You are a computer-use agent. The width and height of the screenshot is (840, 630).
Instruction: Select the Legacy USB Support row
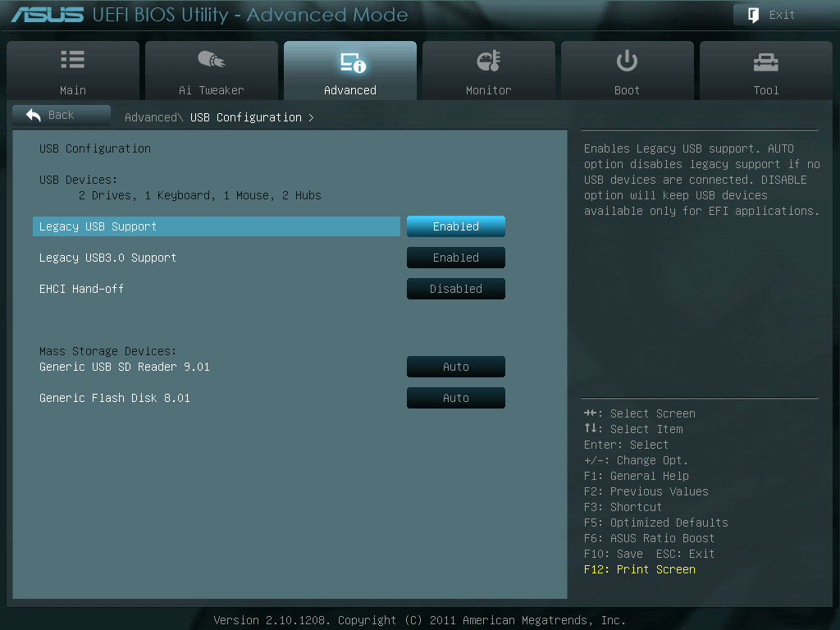217,226
